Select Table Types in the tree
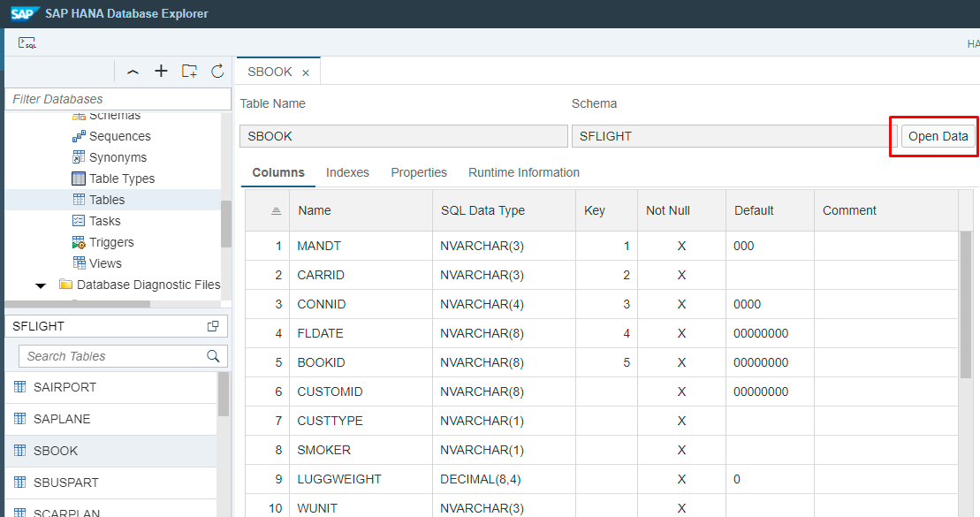The width and height of the screenshot is (980, 517). click(122, 179)
